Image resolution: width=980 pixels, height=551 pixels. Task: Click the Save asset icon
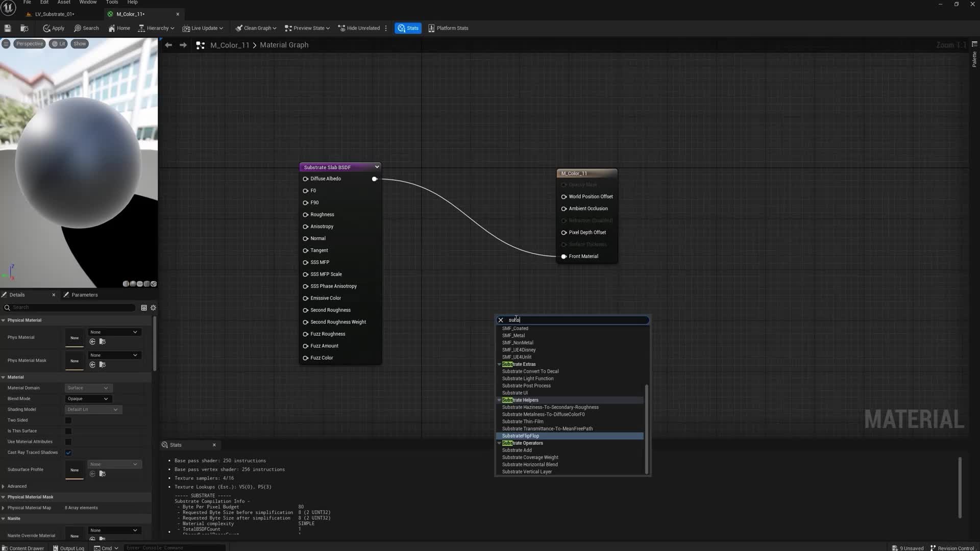point(8,28)
